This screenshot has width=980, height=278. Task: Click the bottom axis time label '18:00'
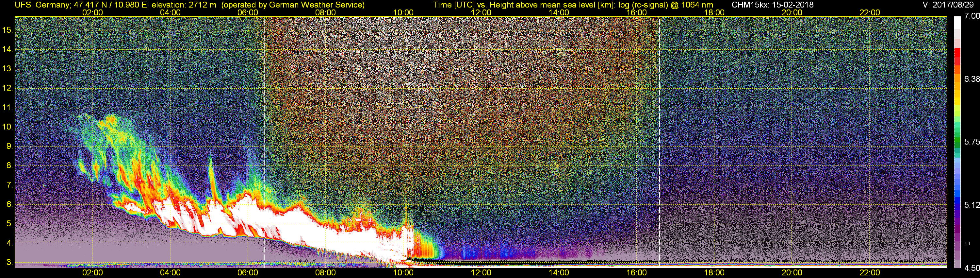(x=714, y=273)
